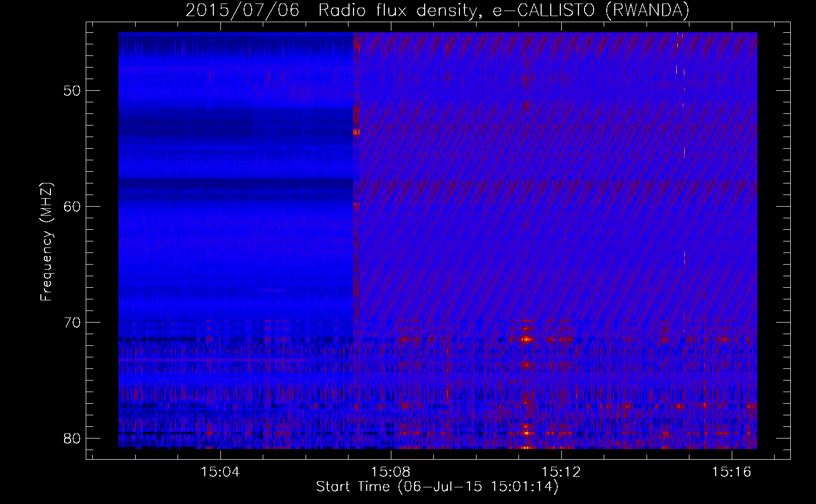
Task: Click the '70' frequency tick label
Action: 73,323
